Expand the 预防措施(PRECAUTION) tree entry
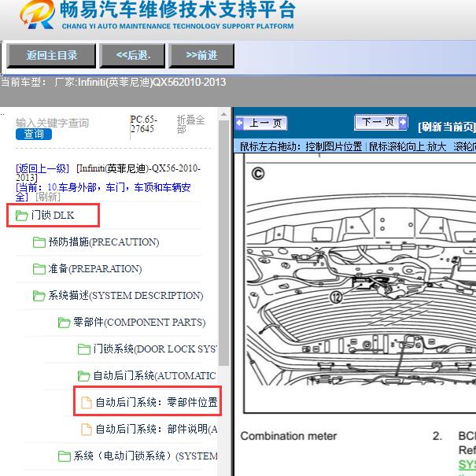The width and height of the screenshot is (476, 476). (104, 242)
